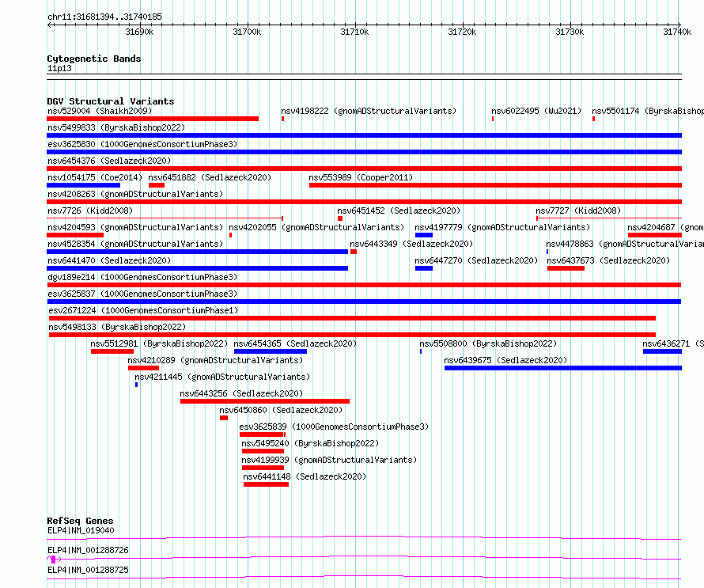Click the red nsv6443256 variant bar
The image size is (704, 588).
point(265,401)
